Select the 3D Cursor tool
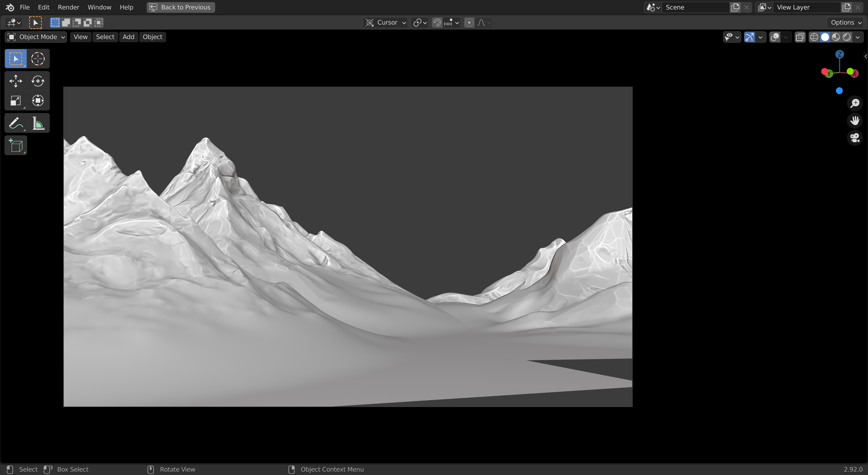Viewport: 868px width, 475px height. point(38,58)
